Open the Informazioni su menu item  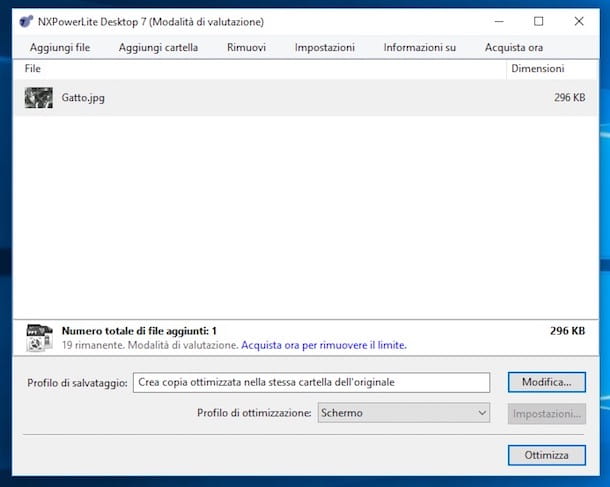(420, 47)
